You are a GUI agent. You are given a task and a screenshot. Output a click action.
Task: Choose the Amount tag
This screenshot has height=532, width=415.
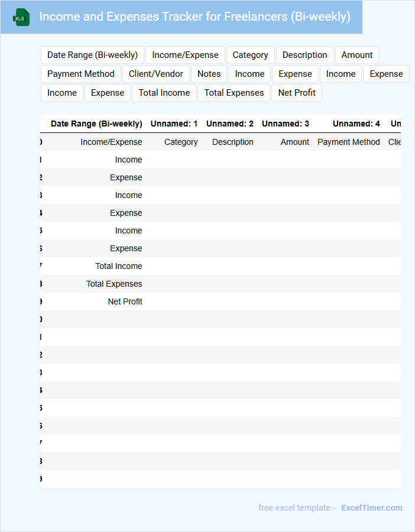click(x=356, y=55)
